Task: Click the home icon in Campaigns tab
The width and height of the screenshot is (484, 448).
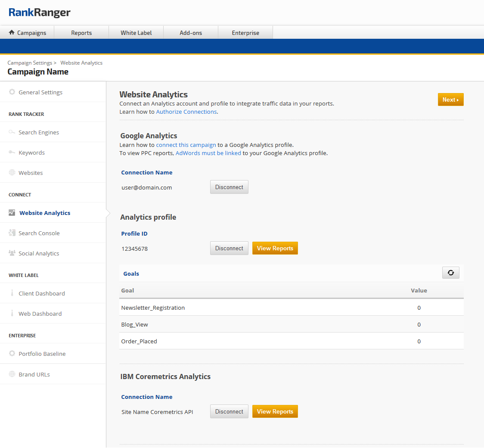Action: pos(12,33)
